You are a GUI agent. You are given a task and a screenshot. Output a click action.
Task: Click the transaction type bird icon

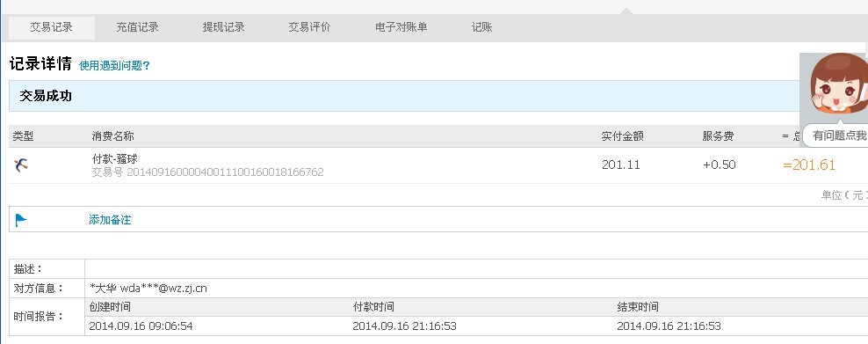(x=21, y=165)
